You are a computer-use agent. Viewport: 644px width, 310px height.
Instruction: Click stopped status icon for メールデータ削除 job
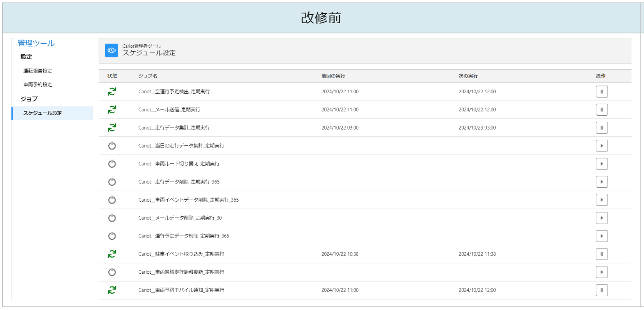(112, 218)
